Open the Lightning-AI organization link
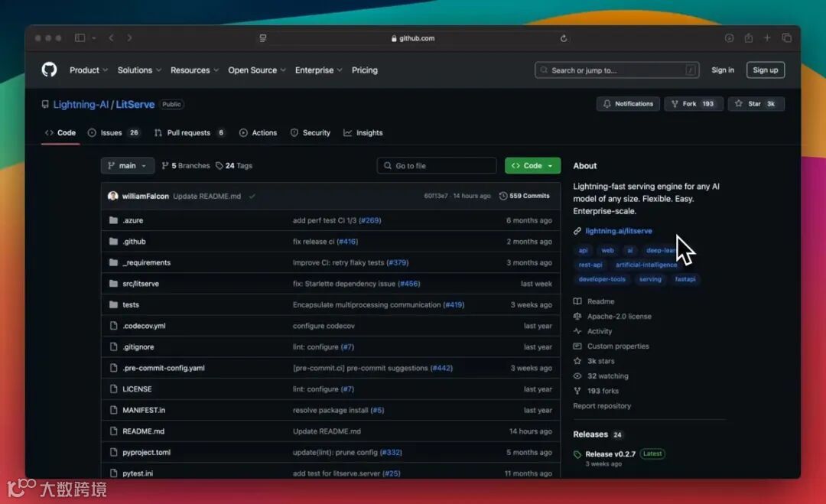 (80, 104)
